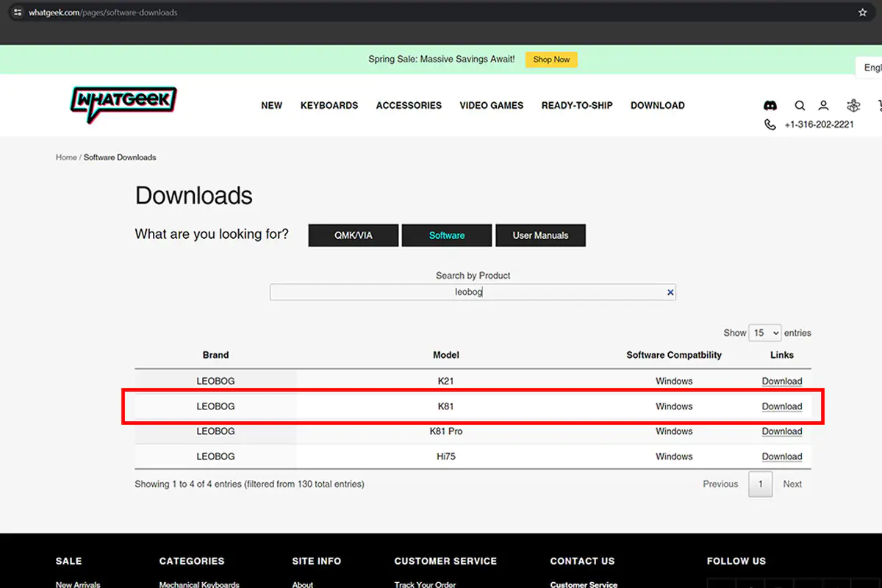Sort by Brand column header
882x588 pixels.
215,355
